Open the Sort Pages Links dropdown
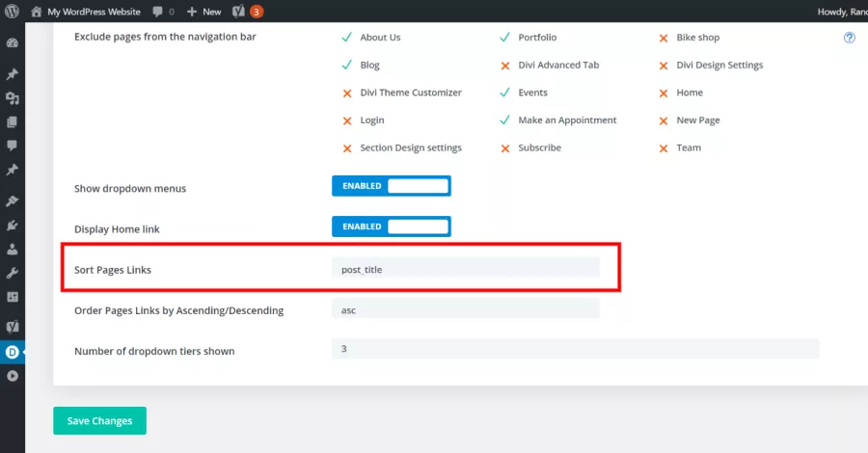Image resolution: width=868 pixels, height=453 pixels. tap(466, 269)
